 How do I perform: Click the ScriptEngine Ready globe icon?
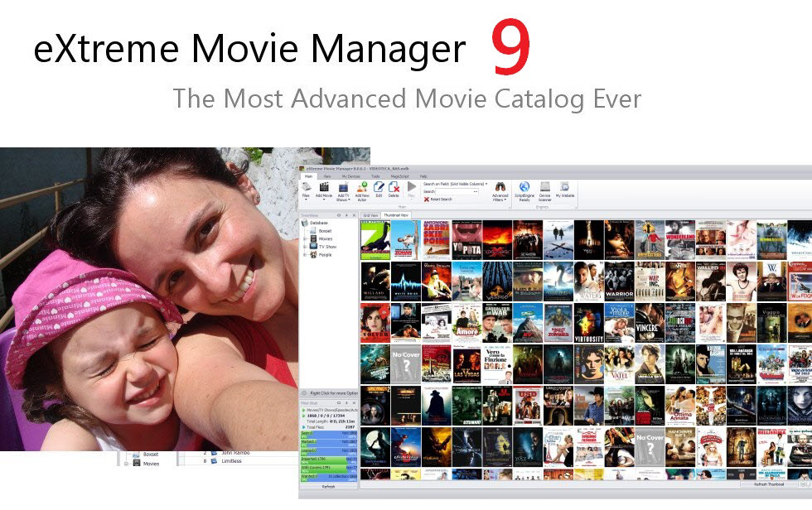524,187
